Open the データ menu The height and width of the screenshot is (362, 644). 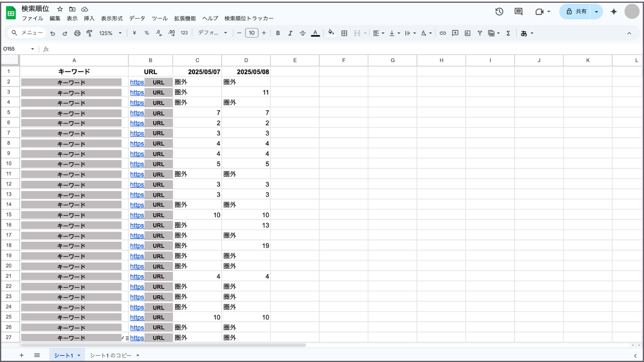(137, 19)
